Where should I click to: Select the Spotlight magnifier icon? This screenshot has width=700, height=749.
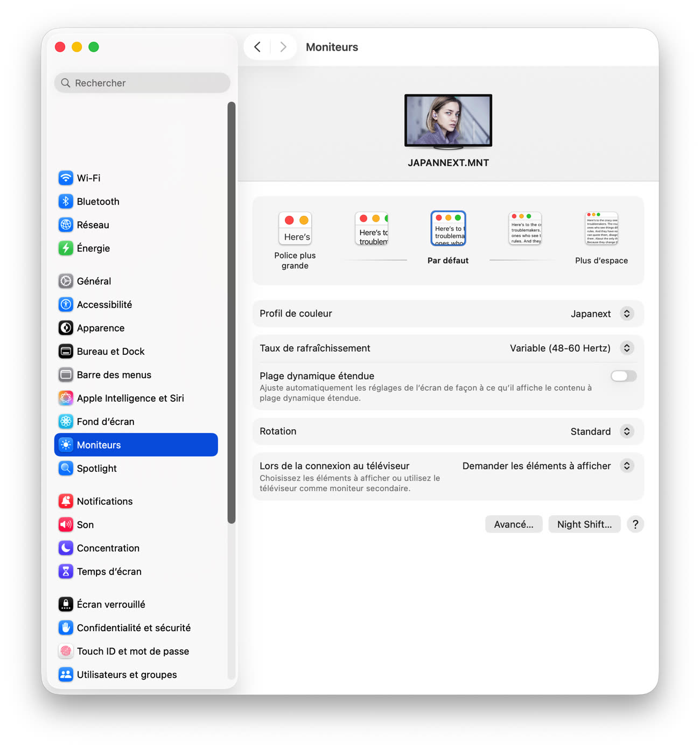click(x=66, y=468)
